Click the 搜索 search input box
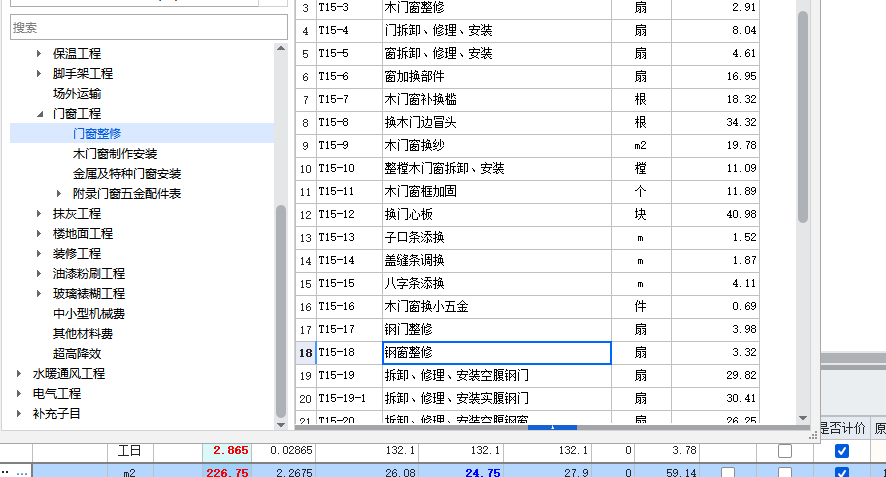The width and height of the screenshot is (886, 477). click(149, 28)
